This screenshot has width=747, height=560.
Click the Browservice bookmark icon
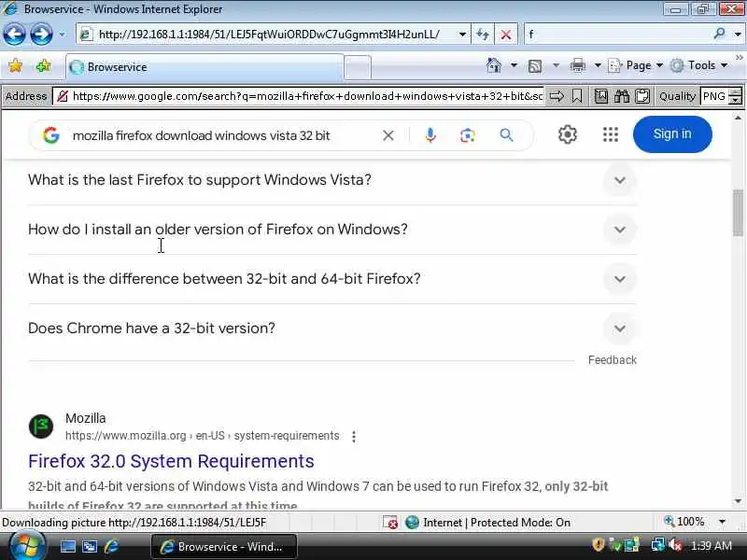click(x=577, y=96)
